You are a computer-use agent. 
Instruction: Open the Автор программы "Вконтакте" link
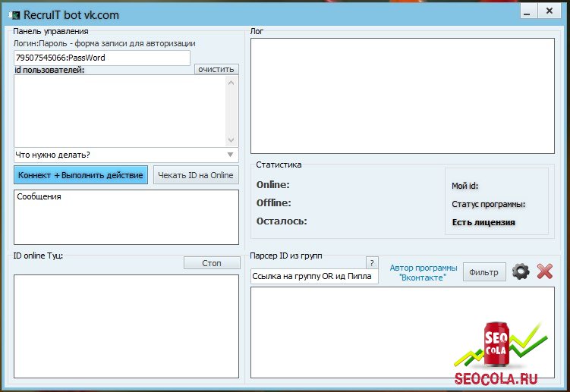(424, 272)
